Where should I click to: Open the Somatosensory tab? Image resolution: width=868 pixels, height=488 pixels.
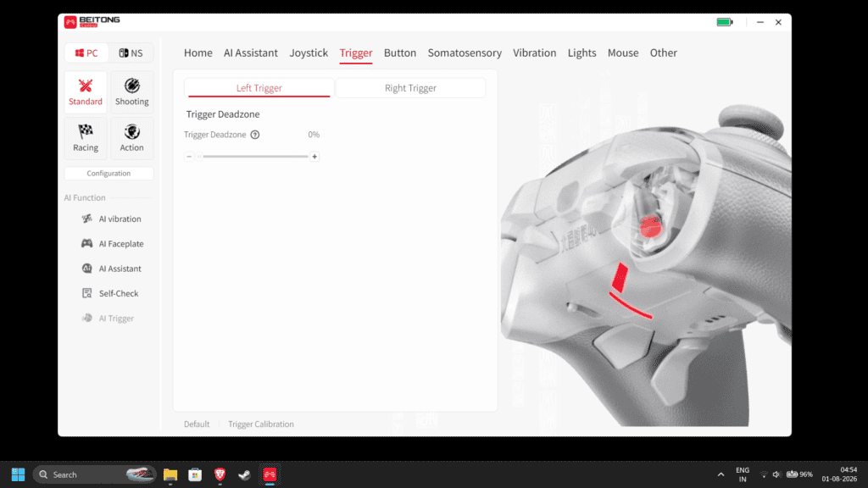(465, 53)
